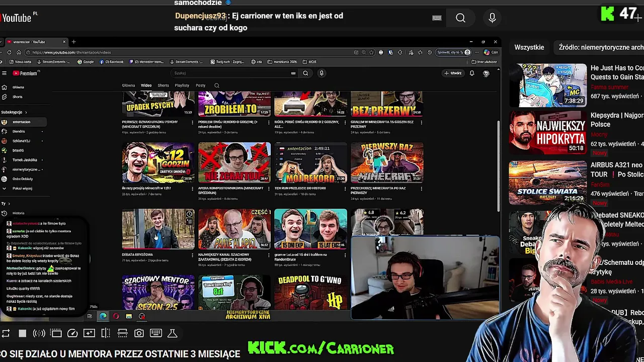Screen dimensions: 644x362
Task: Open mieszkania 2026 bookmarks folder
Action: tap(283, 62)
